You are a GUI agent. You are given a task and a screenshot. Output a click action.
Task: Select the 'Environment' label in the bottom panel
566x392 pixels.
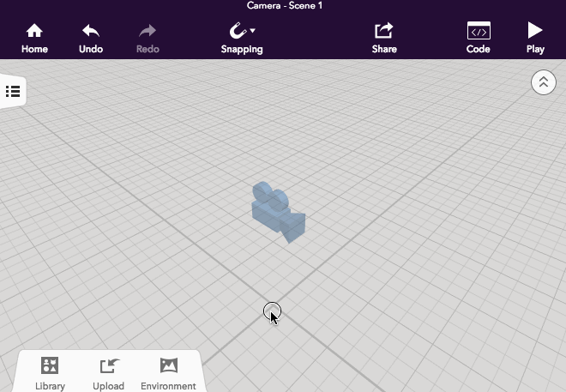(x=168, y=386)
